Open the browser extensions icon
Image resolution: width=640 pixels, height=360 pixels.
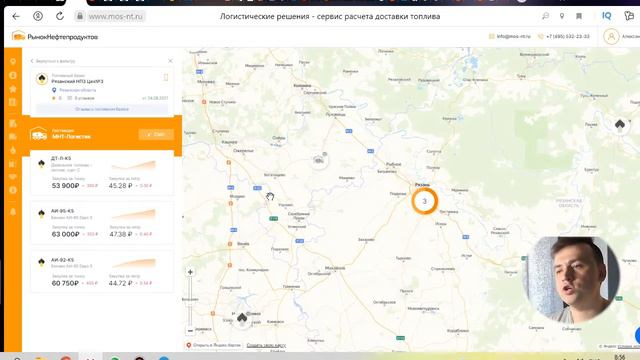pos(629,16)
